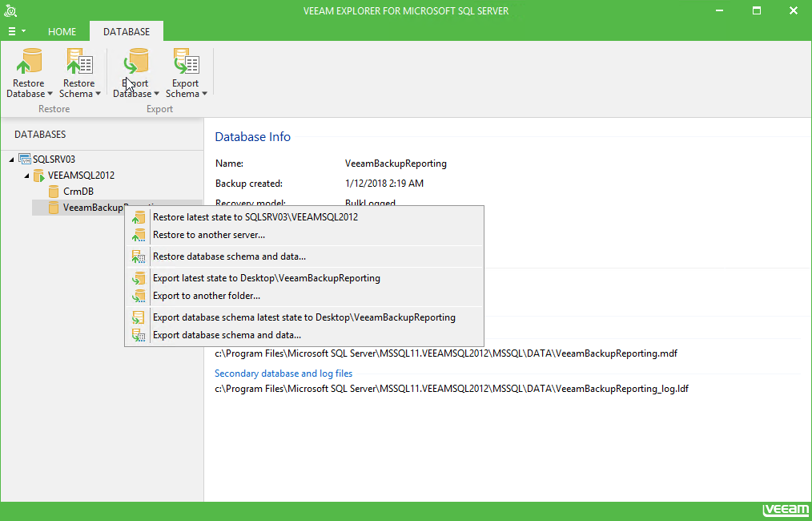Click the icon beside Restore latest state entry
The height and width of the screenshot is (521, 812).
[139, 217]
